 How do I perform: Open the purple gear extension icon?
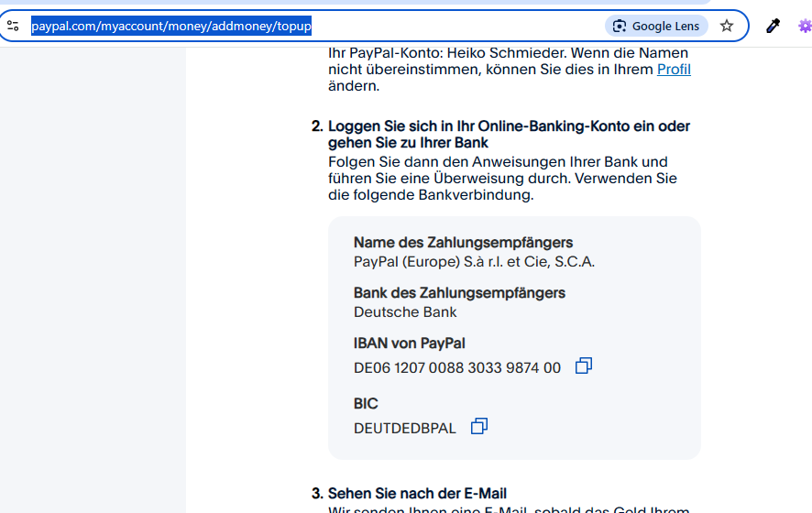[805, 26]
